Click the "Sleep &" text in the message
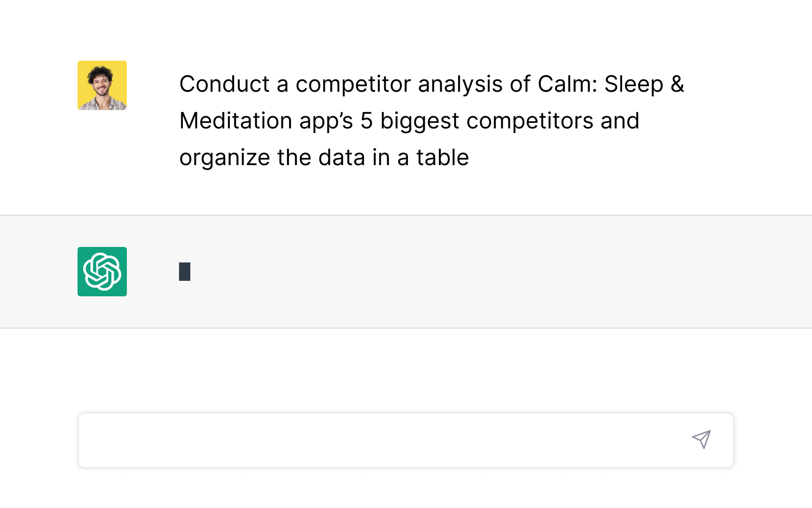Image resolution: width=812 pixels, height=508 pixels. tap(644, 84)
